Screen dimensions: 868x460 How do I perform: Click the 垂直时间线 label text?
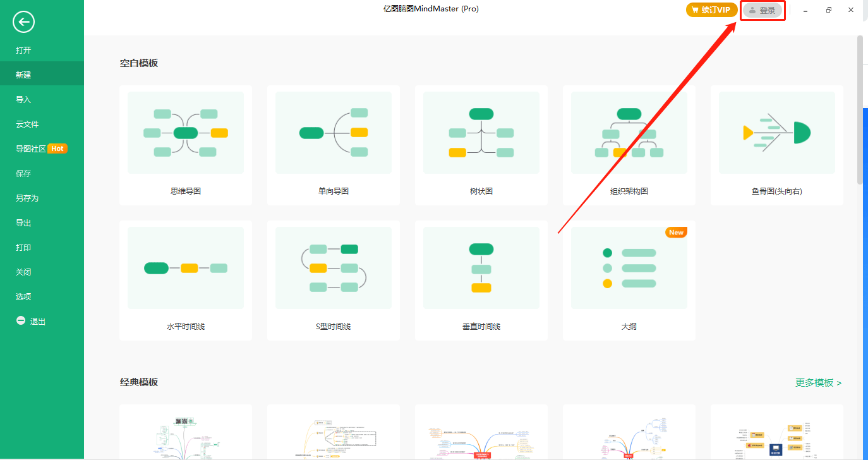tap(481, 327)
